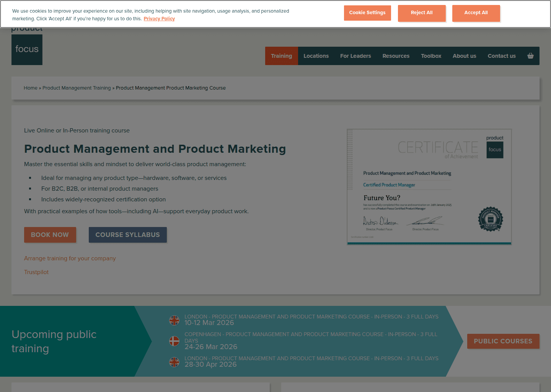
Task: Click the BOOK NOW button
Action: pyautogui.click(x=50, y=235)
